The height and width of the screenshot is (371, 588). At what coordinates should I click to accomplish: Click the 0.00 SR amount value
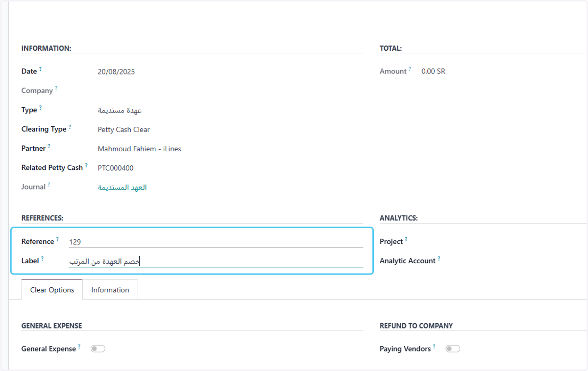point(433,71)
